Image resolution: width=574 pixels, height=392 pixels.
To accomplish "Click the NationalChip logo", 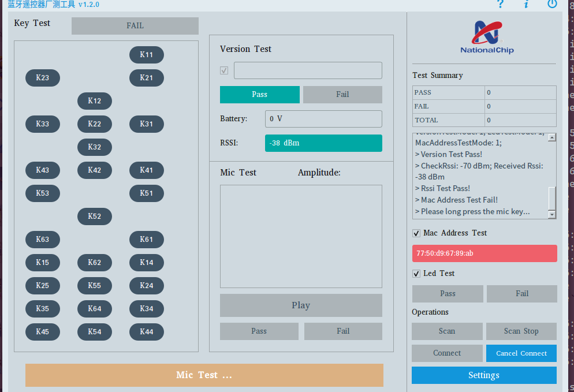I will point(487,38).
